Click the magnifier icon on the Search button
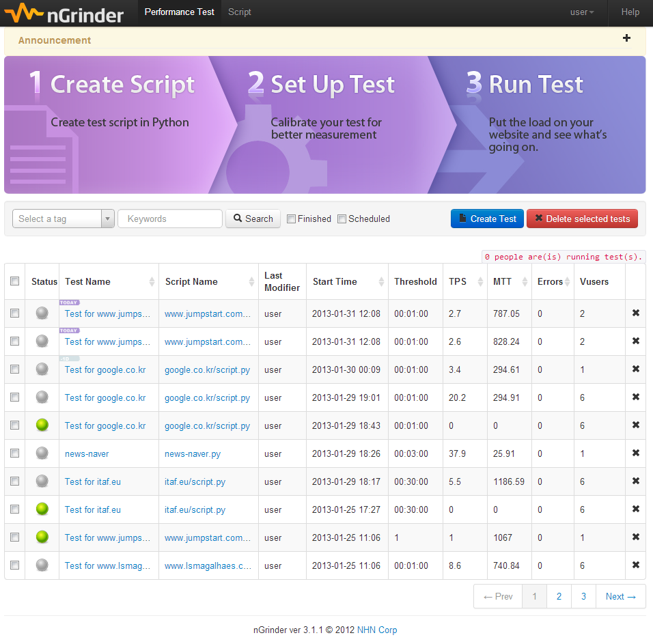The image size is (653, 644). (238, 219)
